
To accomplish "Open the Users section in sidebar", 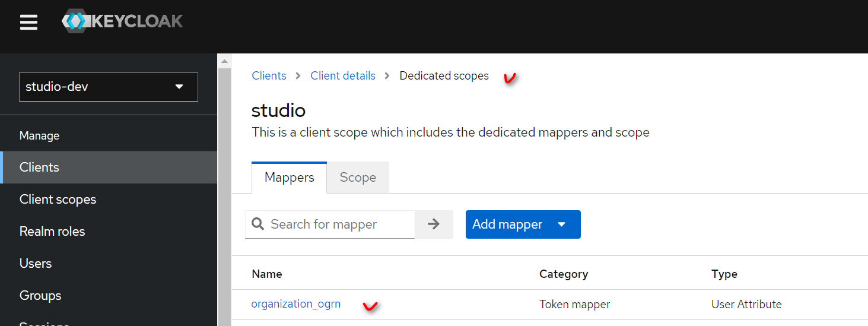I will (36, 264).
